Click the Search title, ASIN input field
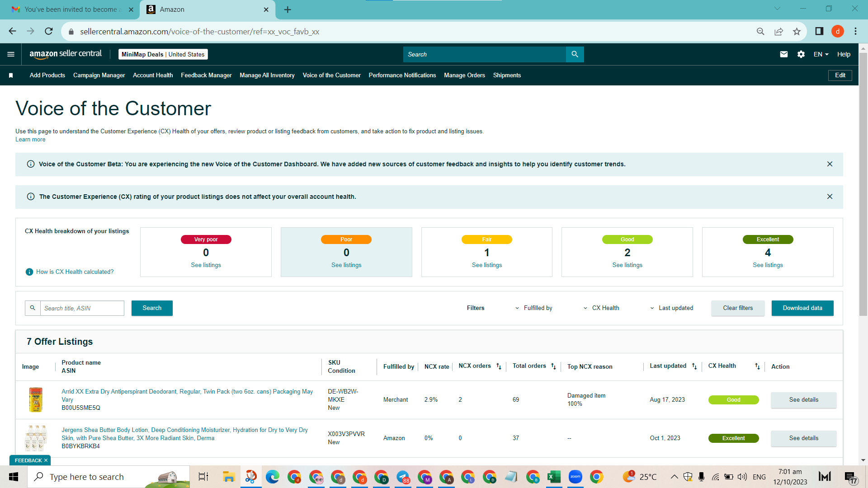 [x=82, y=308]
